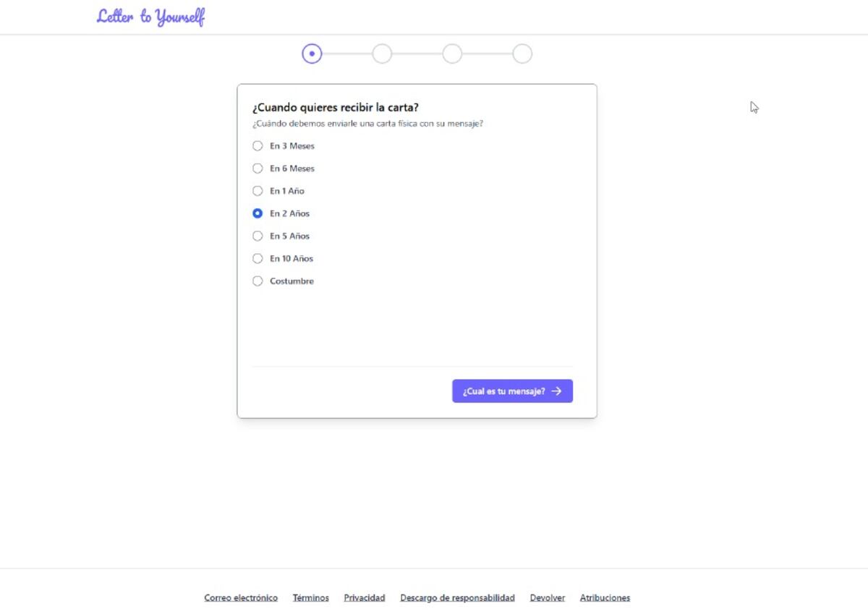
Task: Select the first step circle in progress indicator
Action: (x=312, y=54)
